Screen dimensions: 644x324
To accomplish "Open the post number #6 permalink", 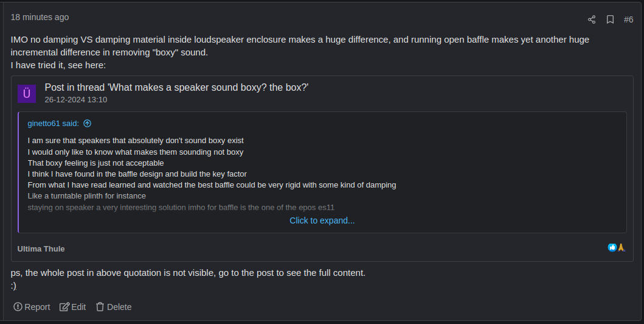I will pos(628,19).
